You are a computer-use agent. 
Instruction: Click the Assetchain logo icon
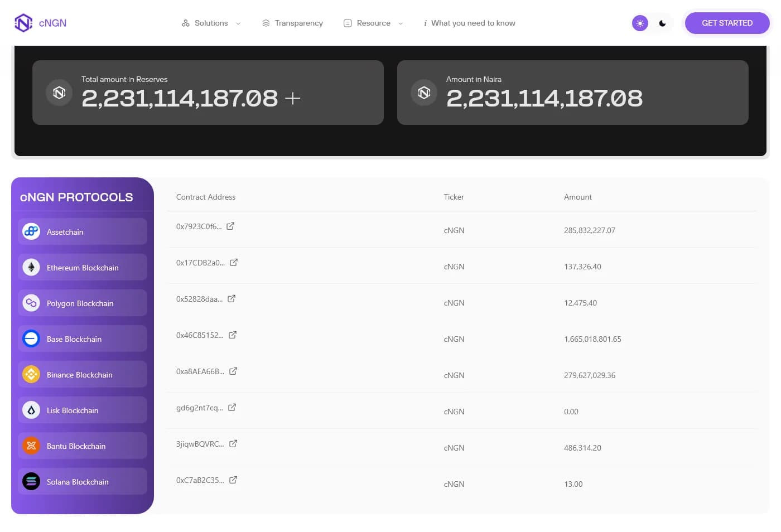tap(31, 231)
